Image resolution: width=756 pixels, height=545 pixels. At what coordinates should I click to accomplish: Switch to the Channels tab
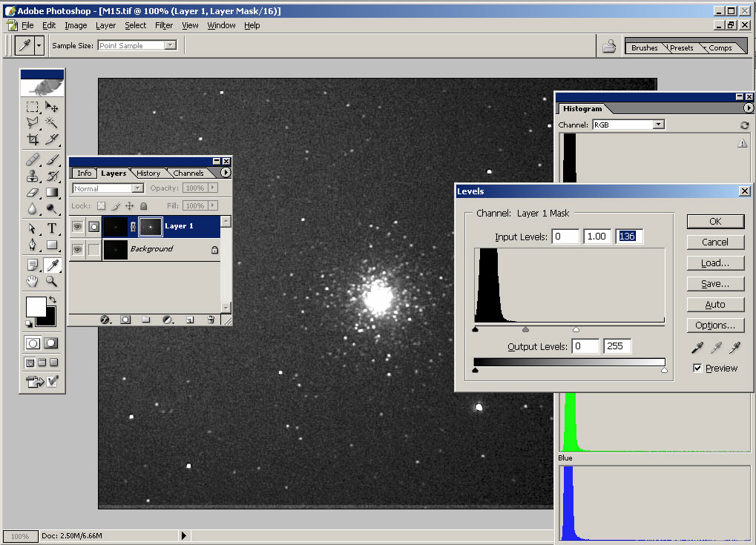pos(188,174)
